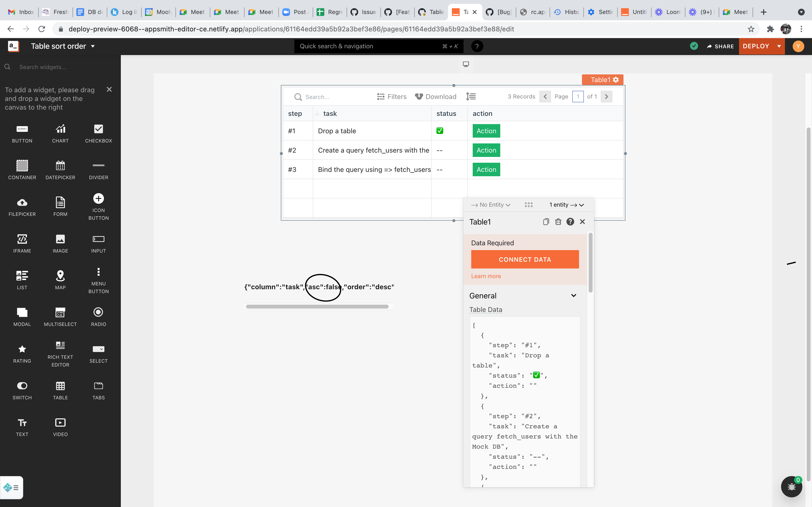This screenshot has width=812, height=507.
Task: Open the debugger bug icon
Action: 791,486
